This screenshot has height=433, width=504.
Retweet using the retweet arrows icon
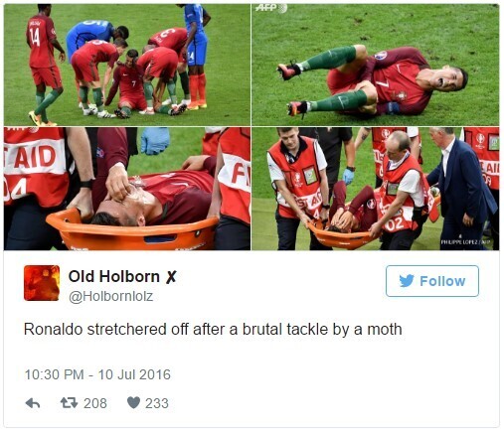tap(69, 403)
